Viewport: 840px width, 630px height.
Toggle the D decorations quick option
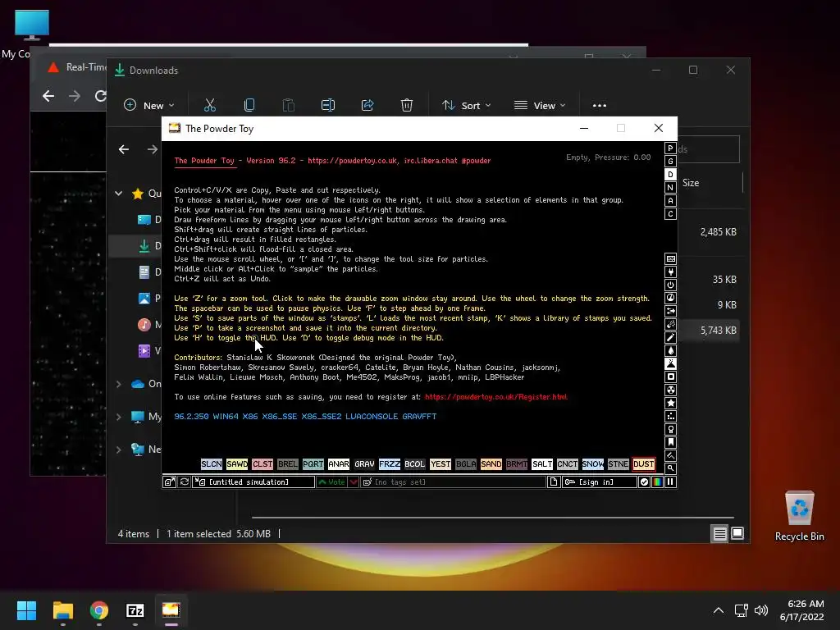coord(670,175)
